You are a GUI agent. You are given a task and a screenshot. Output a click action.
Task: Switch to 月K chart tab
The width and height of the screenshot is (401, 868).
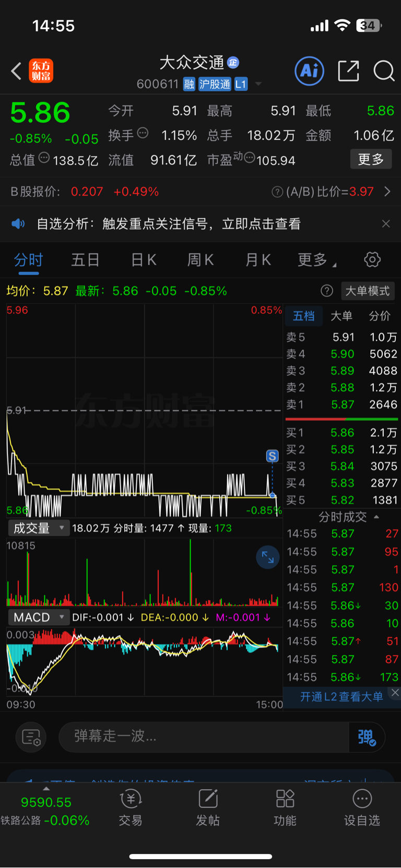[258, 260]
